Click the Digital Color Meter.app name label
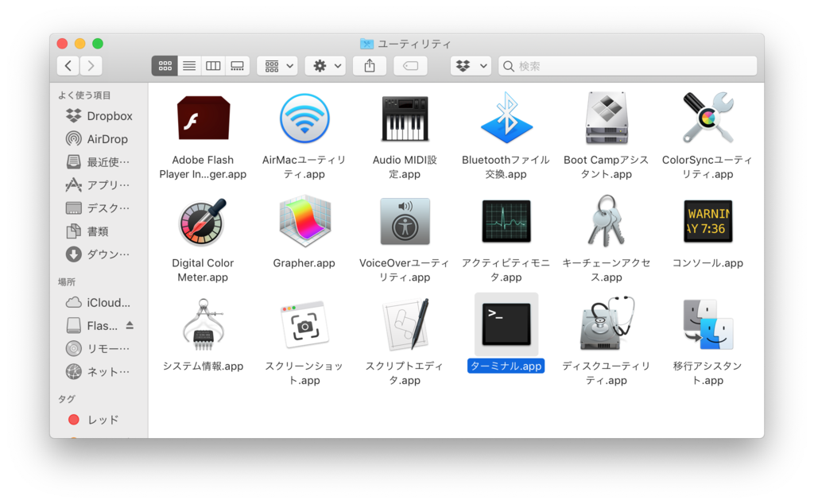This screenshot has height=504, width=814. point(203,270)
